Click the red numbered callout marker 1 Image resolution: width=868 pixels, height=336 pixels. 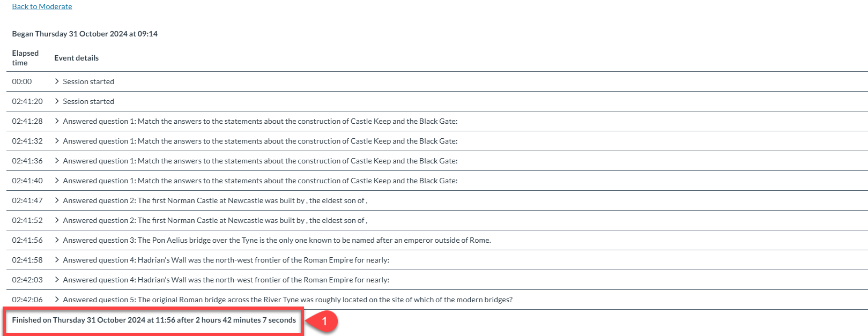coord(324,321)
